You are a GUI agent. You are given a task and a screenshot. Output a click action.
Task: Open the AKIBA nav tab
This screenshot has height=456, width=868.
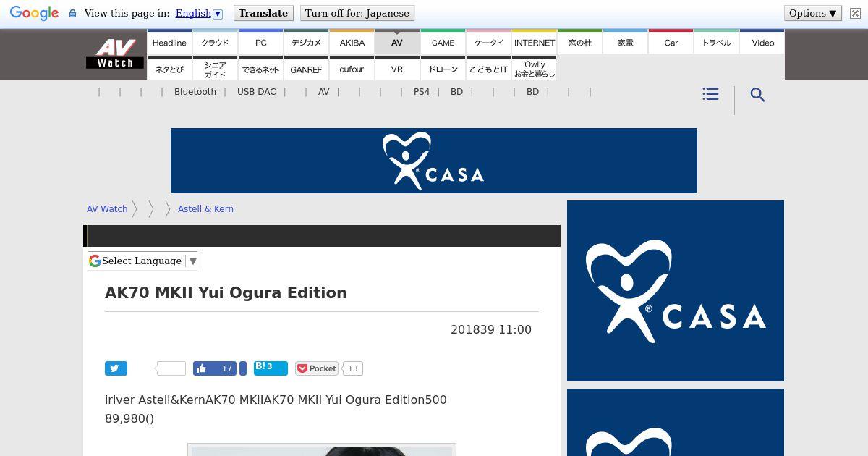pyautogui.click(x=352, y=42)
